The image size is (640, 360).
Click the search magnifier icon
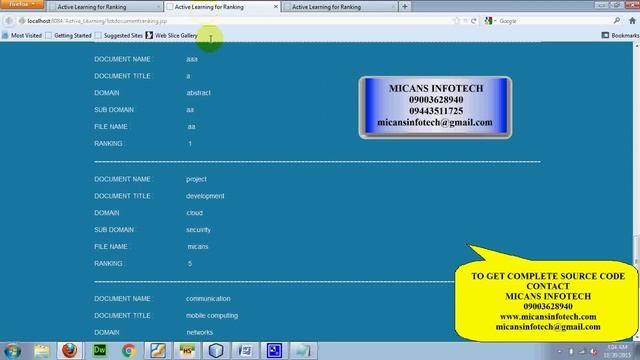tap(617, 20)
